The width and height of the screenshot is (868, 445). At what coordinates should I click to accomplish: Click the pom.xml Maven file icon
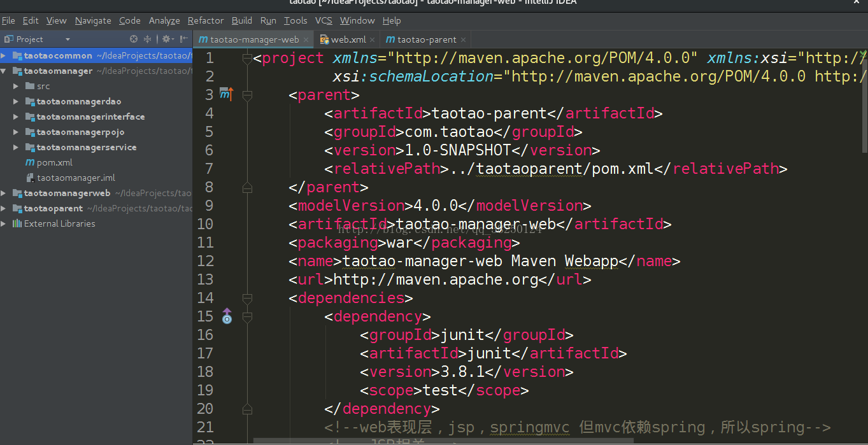click(30, 162)
